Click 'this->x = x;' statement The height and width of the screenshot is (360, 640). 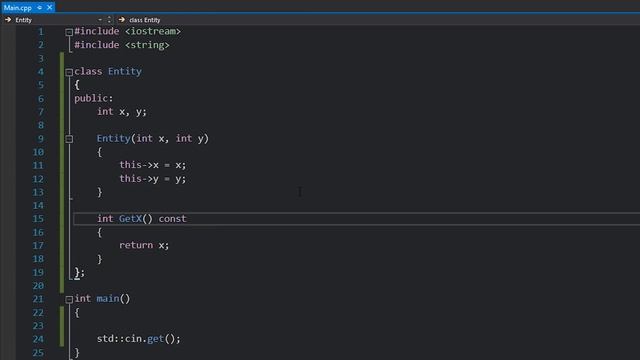click(153, 165)
